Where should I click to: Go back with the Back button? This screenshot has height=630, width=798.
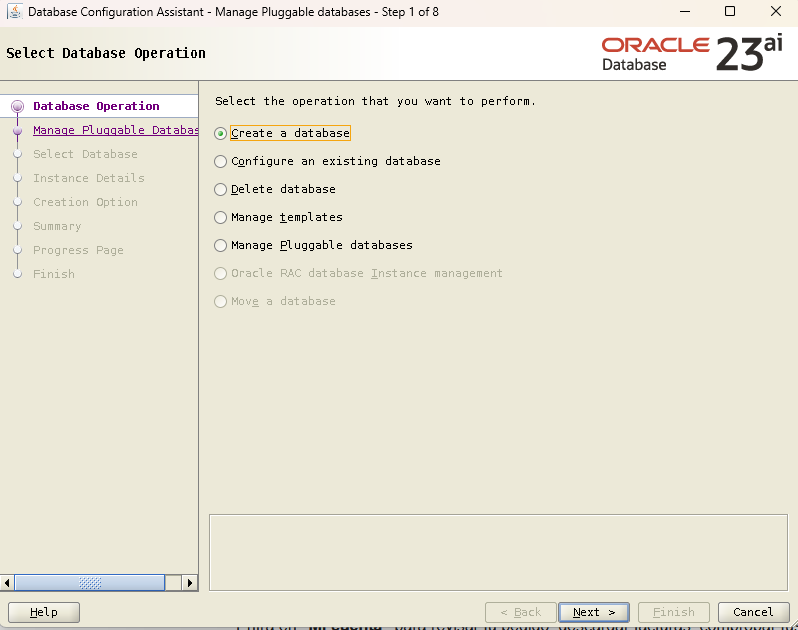[x=521, y=612]
